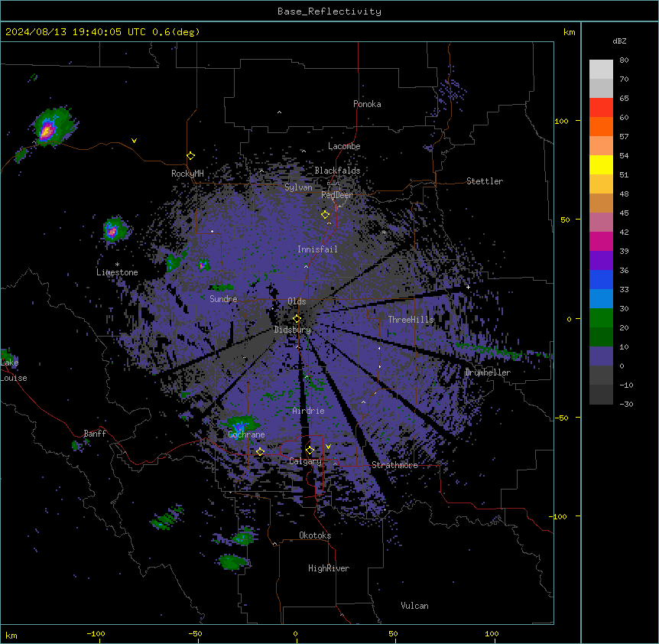Click the Base_Reflectivity title text
The image size is (659, 644).
pos(329,11)
